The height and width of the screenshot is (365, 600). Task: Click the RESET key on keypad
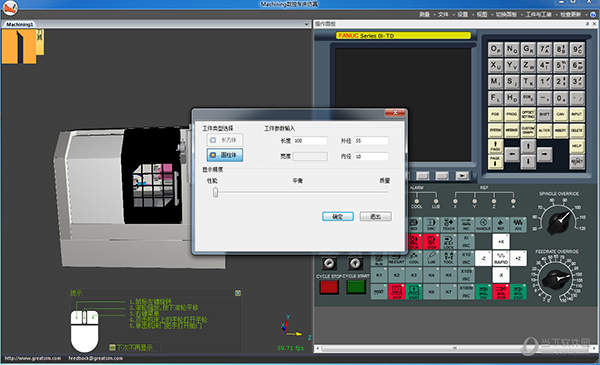pos(577,161)
